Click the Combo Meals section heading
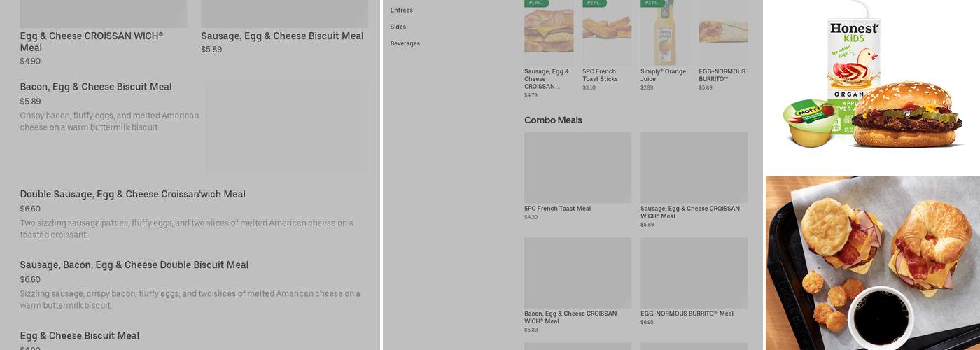Image resolution: width=980 pixels, height=350 pixels. coord(553,120)
